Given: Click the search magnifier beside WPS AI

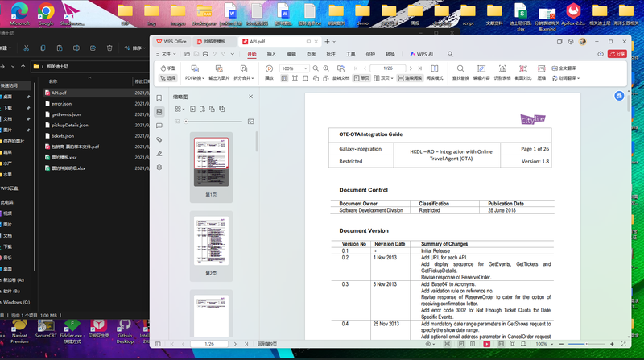Looking at the screenshot, I should click(450, 54).
